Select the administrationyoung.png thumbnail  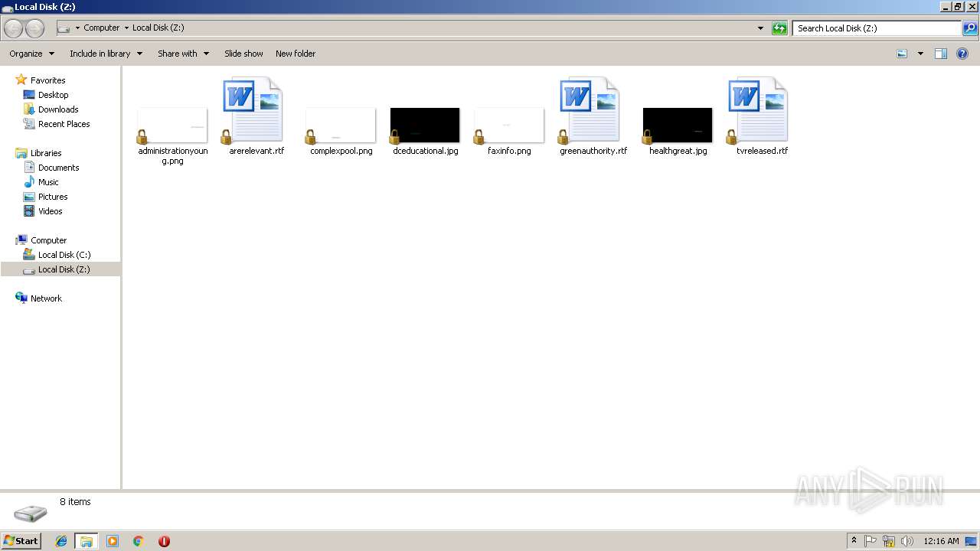172,126
